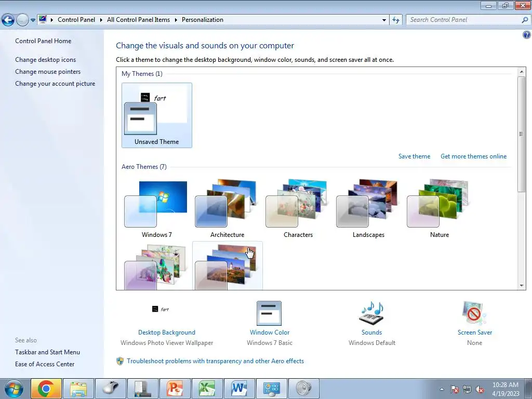The image size is (532, 399).
Task: Open Screen Saver icon
Action: tap(474, 313)
